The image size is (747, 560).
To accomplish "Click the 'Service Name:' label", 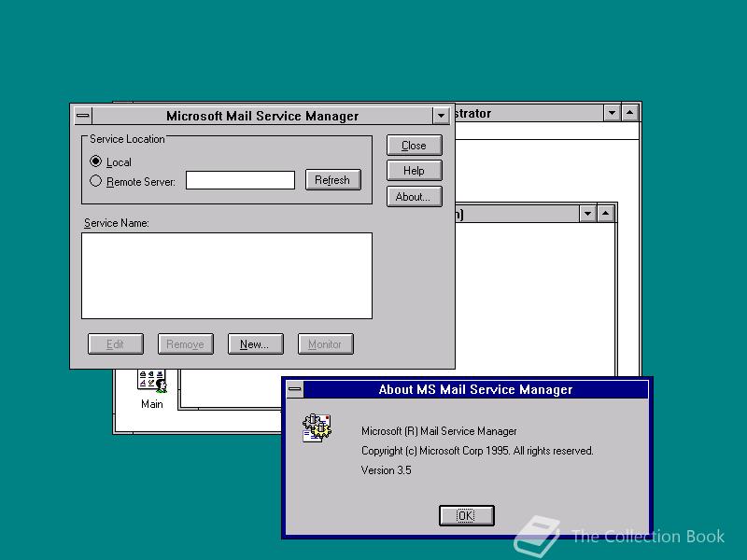I will click(x=116, y=223).
